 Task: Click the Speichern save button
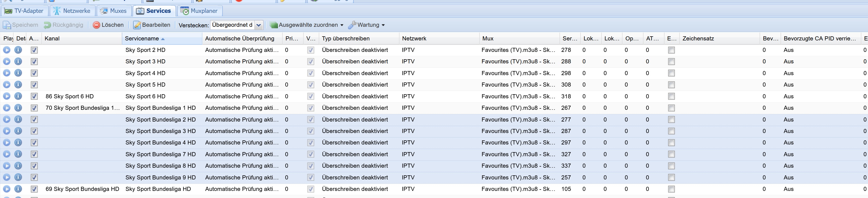coord(20,25)
